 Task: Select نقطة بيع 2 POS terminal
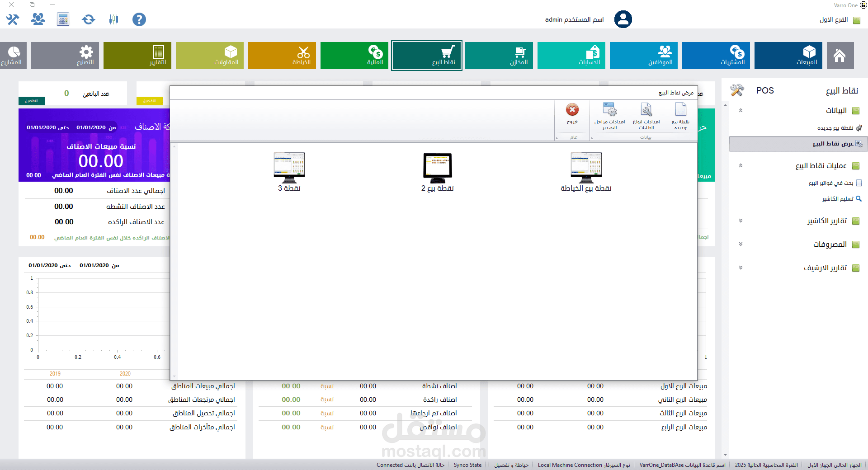[438, 172]
